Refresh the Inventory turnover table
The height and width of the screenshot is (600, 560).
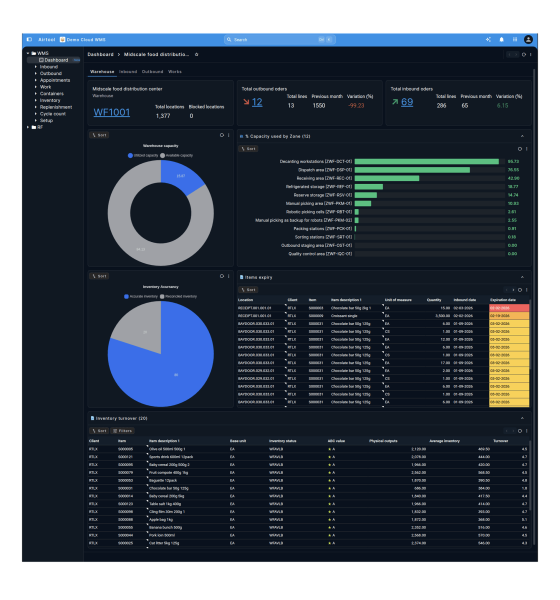(x=520, y=431)
